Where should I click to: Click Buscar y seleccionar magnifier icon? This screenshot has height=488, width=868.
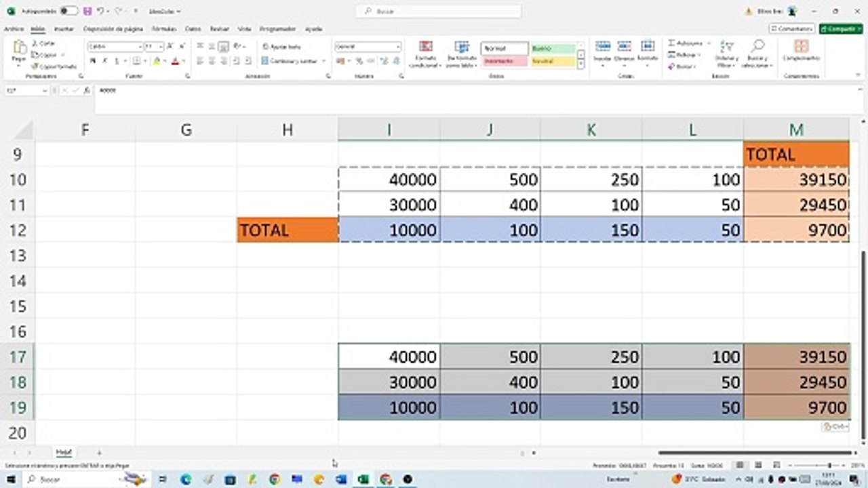757,46
